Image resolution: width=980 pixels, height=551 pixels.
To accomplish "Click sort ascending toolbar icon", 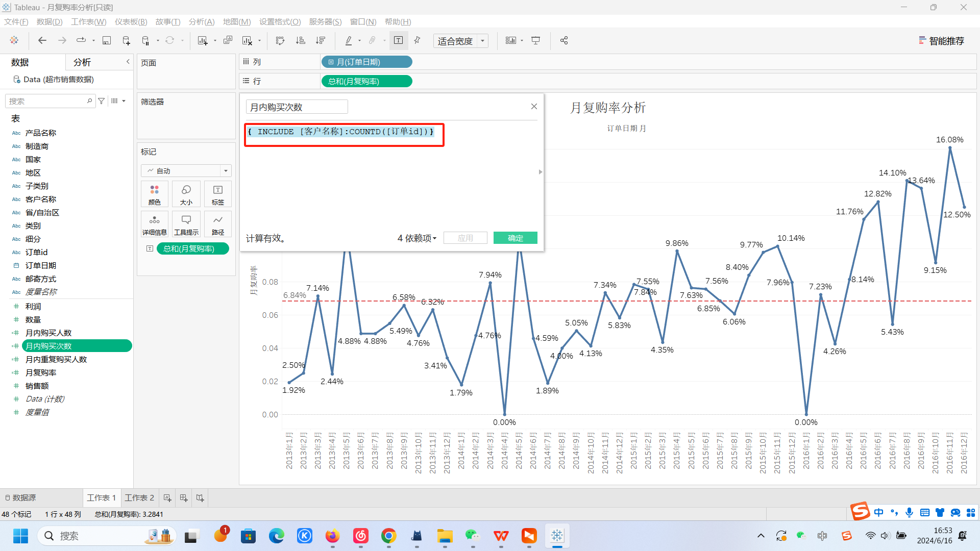I will [x=301, y=40].
